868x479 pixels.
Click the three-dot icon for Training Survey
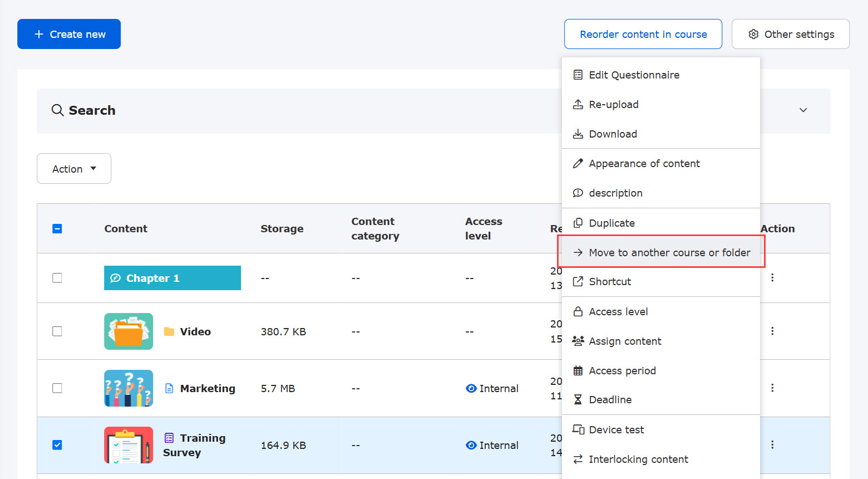tap(772, 444)
